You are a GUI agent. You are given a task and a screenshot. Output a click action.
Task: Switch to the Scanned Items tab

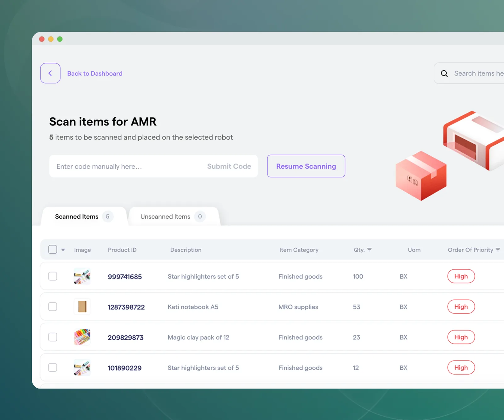click(84, 216)
